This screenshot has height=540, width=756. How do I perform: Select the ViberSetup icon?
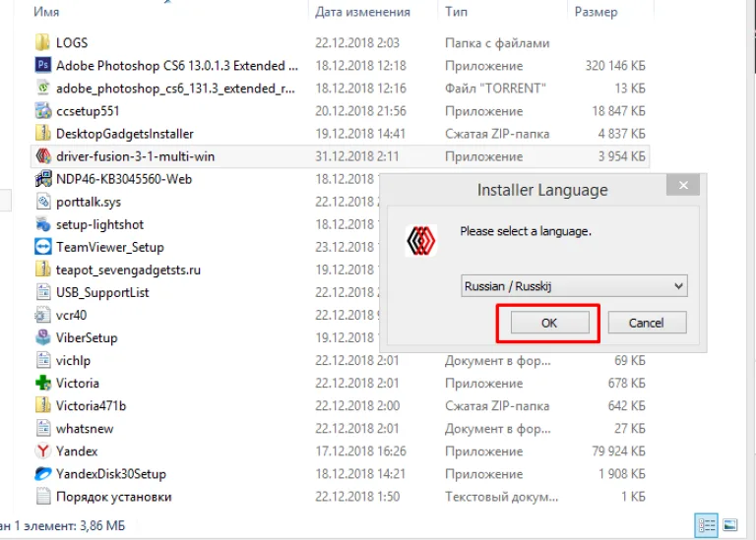pos(42,337)
